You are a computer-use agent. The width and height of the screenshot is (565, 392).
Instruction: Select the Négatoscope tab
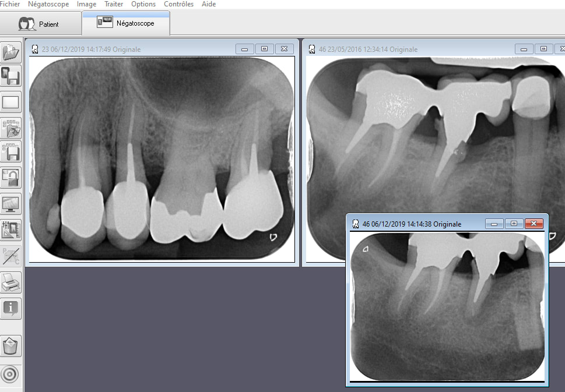(126, 23)
